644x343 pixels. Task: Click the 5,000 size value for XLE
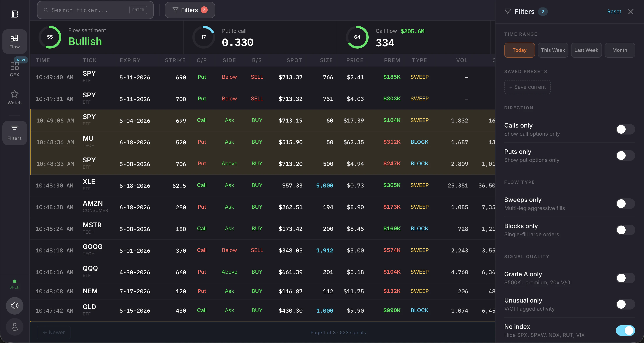point(324,185)
